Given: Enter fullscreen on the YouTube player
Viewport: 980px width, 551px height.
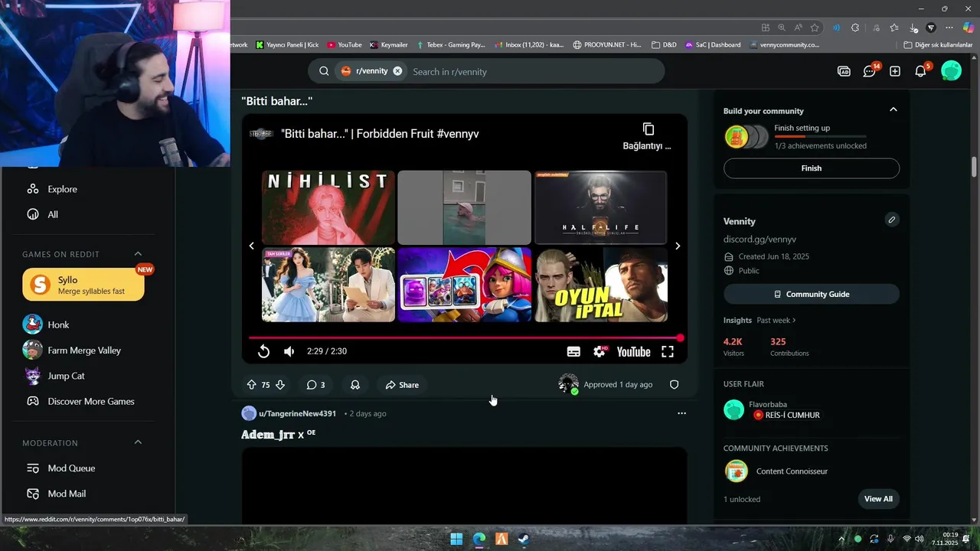Looking at the screenshot, I should (x=668, y=351).
